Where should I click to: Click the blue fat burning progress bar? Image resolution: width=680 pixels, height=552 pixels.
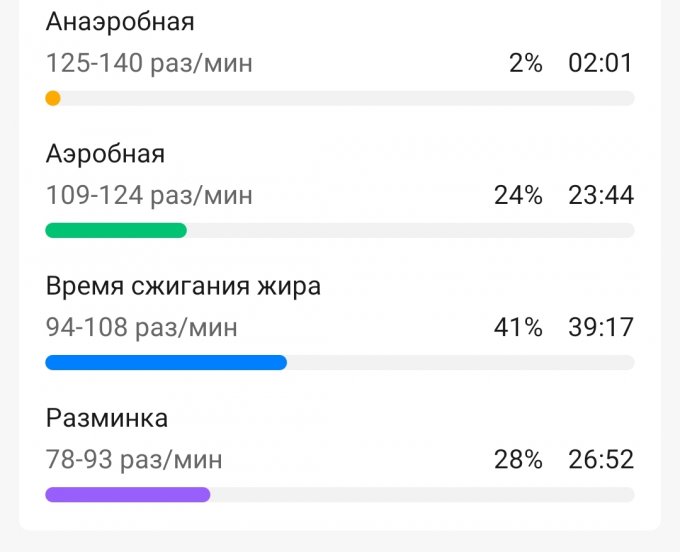click(166, 362)
